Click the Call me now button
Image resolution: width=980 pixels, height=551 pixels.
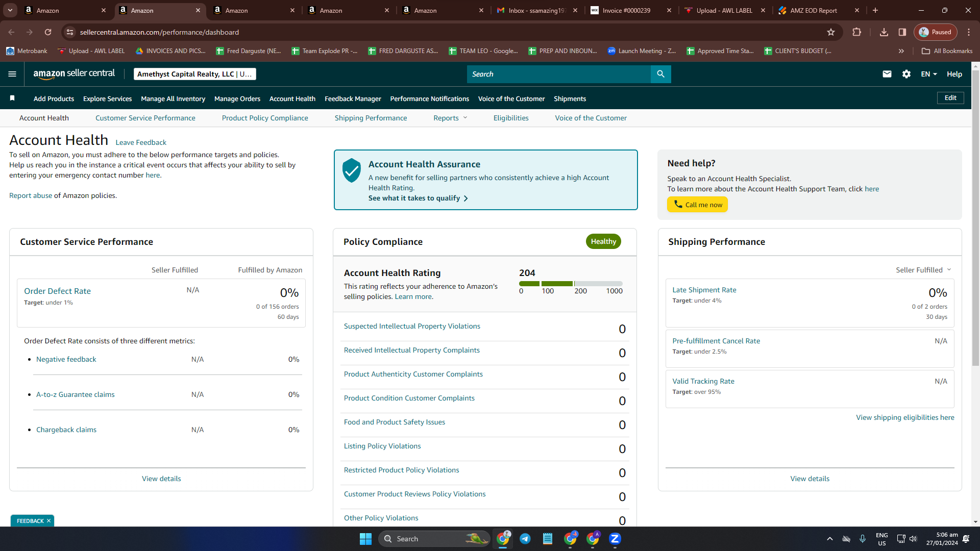point(698,205)
